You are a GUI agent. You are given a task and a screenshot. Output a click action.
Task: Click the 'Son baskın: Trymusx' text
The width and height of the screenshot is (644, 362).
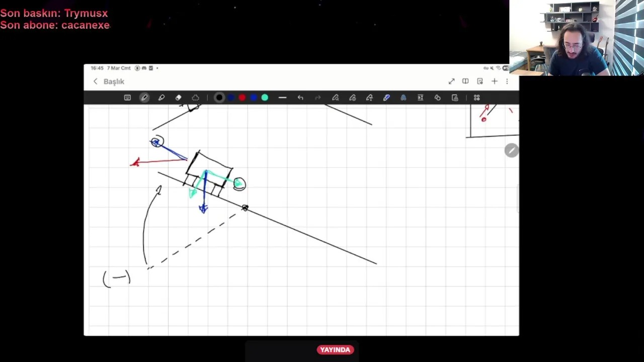(x=54, y=14)
